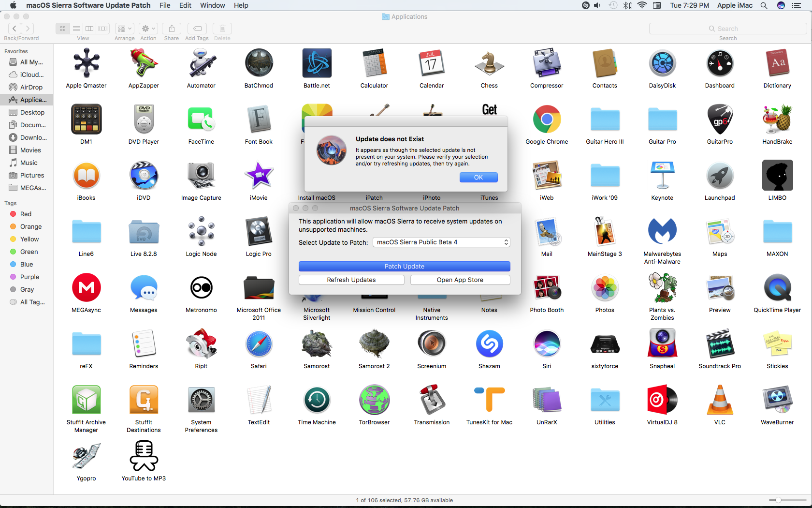Select the Automator app icon
The width and height of the screenshot is (812, 508).
(x=201, y=63)
